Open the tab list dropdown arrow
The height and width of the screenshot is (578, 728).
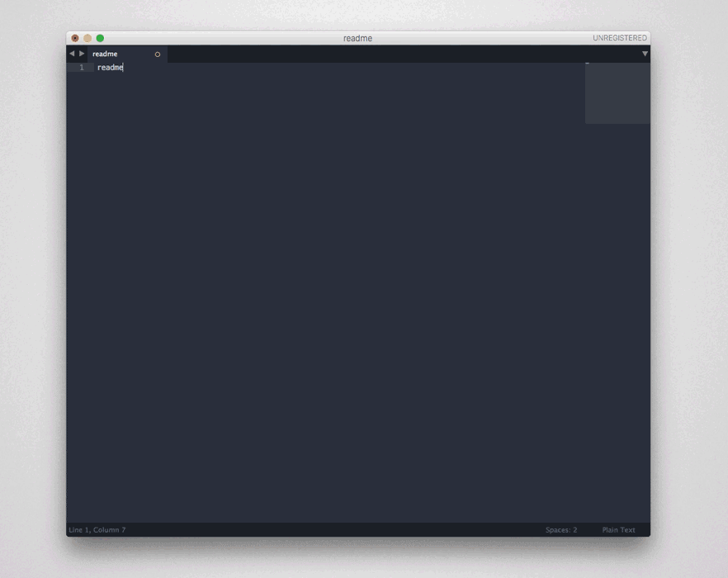[645, 54]
